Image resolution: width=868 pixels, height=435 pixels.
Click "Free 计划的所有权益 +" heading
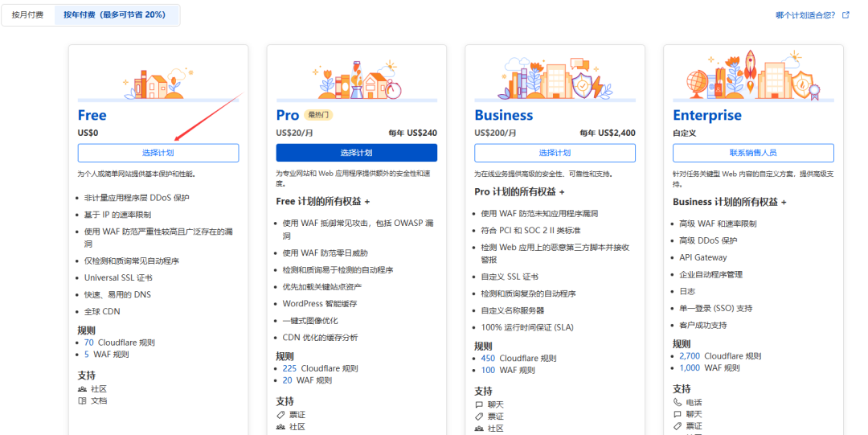point(323,202)
